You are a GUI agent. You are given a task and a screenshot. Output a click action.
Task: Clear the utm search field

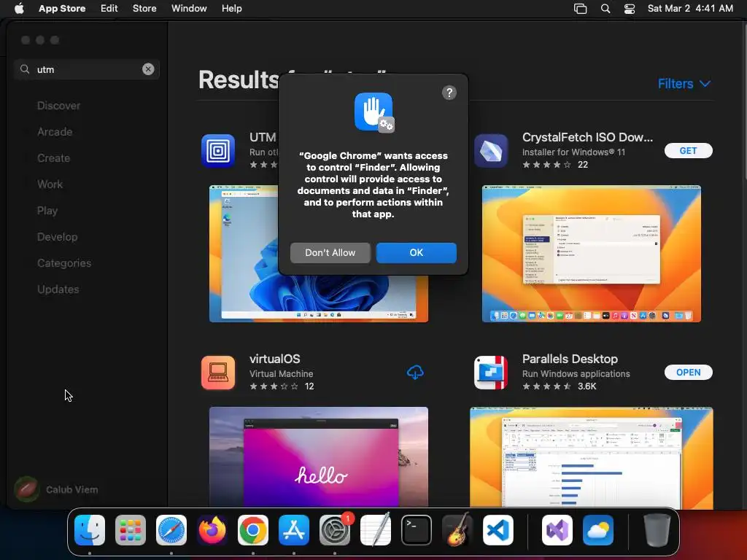coord(148,69)
